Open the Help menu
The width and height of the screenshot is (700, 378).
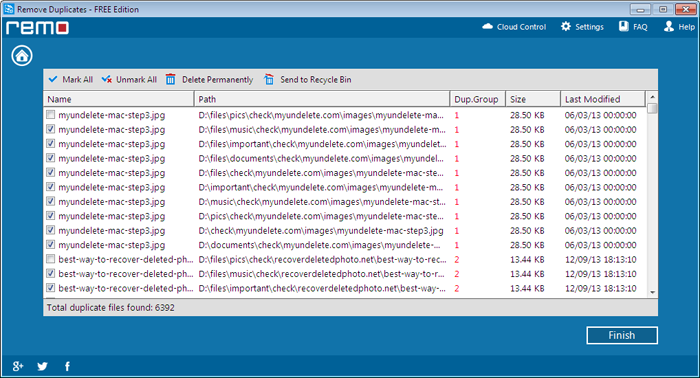(679, 27)
